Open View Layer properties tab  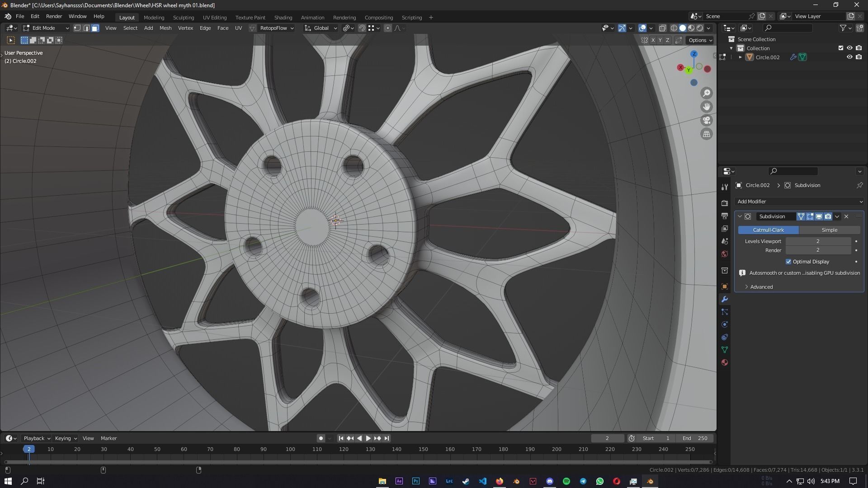click(725, 229)
